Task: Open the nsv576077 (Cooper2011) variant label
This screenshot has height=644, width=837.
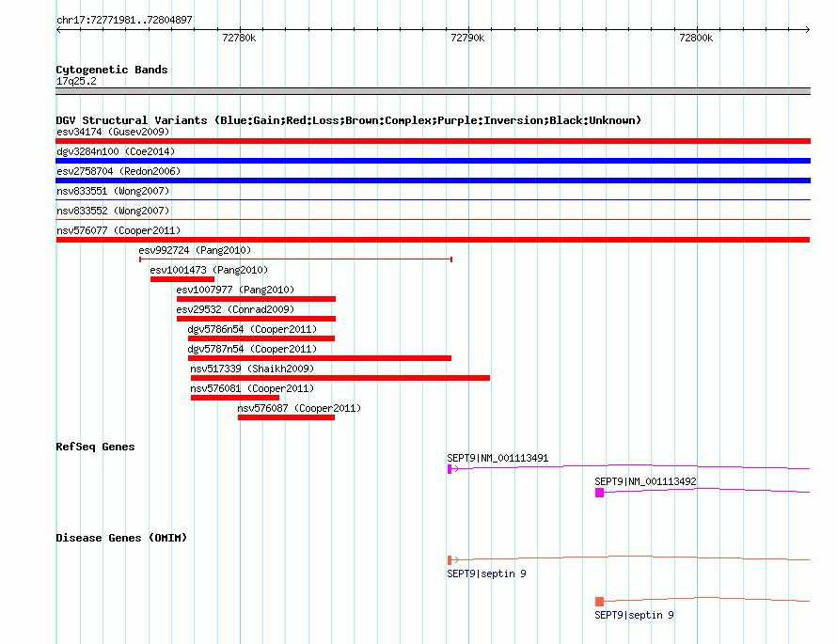Action: point(118,230)
